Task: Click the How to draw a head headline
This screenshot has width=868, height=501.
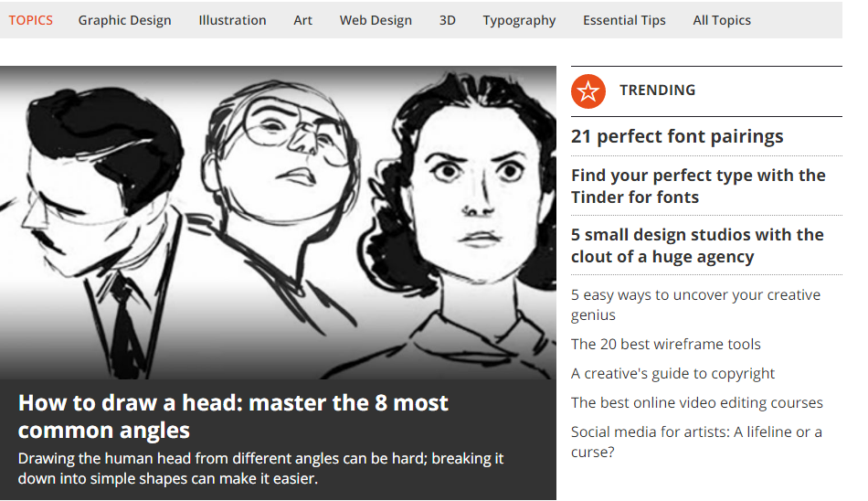Action: coord(233,417)
